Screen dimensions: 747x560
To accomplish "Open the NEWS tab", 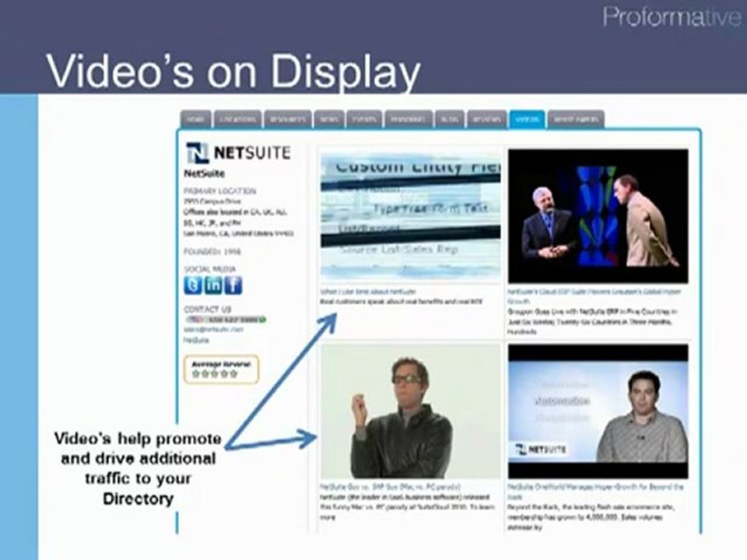I will point(329,119).
